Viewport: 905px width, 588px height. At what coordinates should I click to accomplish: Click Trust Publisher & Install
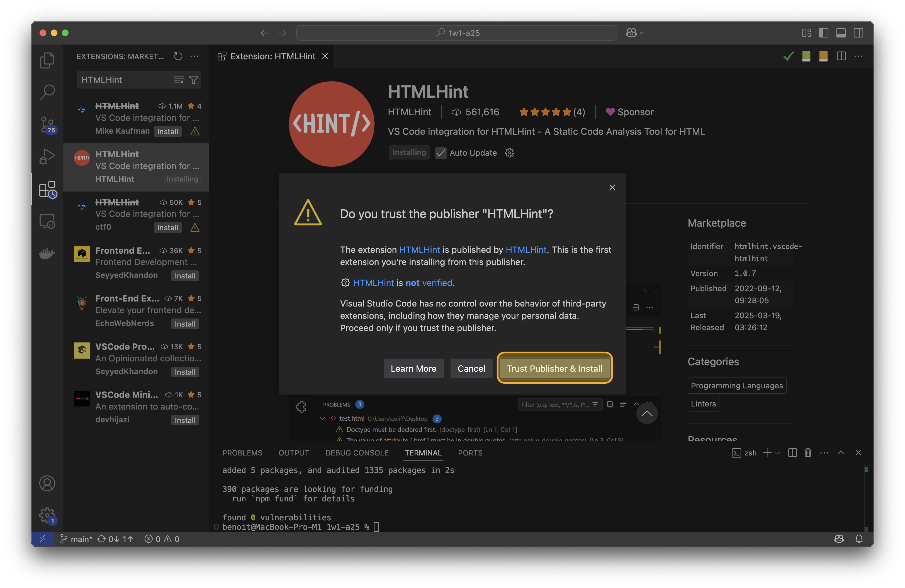[x=554, y=368]
